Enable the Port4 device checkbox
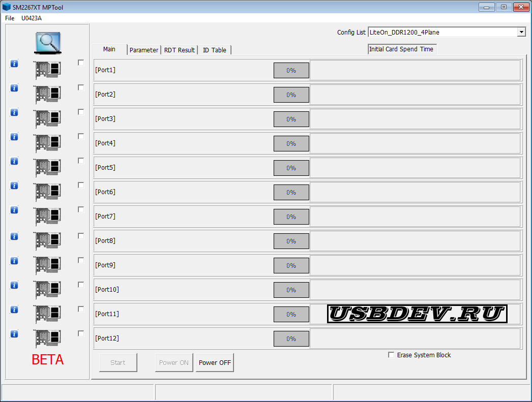532x402 pixels. [81, 136]
